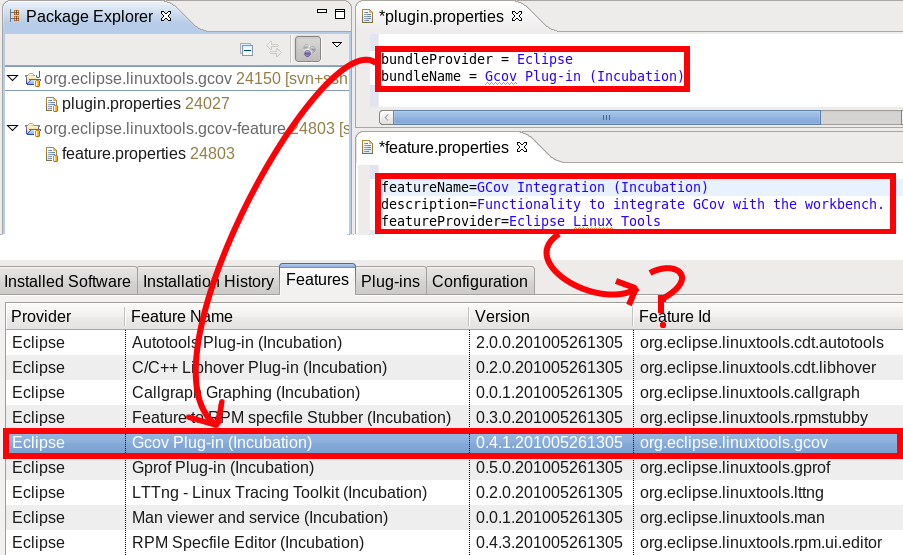Collapse org.eclipse.linuxtools.gcov-feature project
The image size is (903, 555).
tap(13, 128)
